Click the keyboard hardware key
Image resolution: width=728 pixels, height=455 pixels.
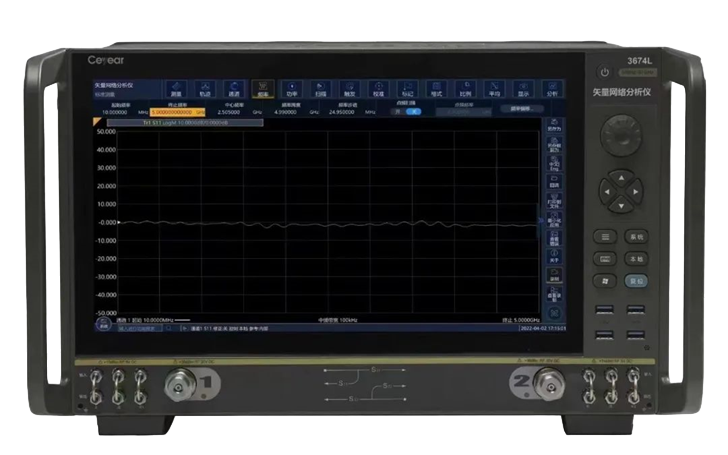605,259
